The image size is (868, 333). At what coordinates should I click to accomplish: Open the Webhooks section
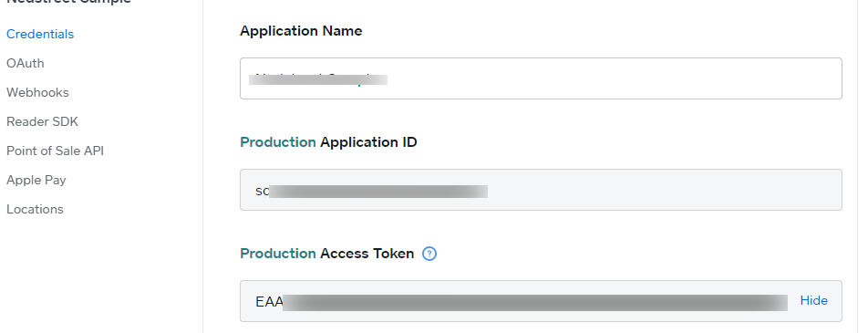click(37, 92)
